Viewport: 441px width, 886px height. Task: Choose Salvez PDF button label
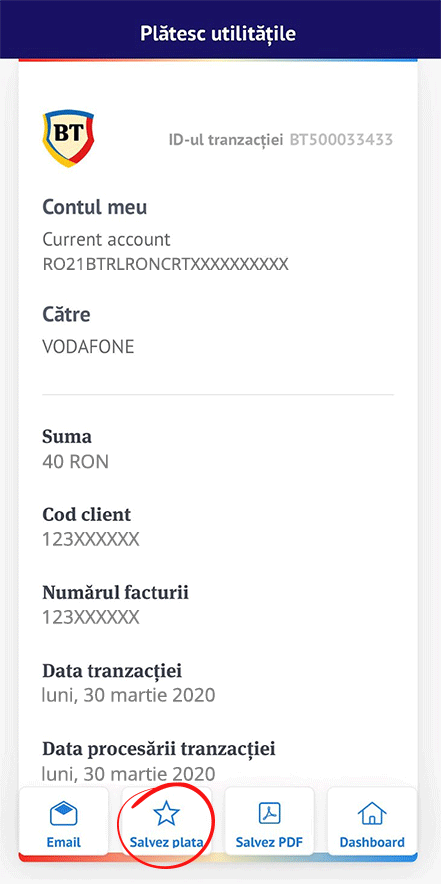click(269, 842)
